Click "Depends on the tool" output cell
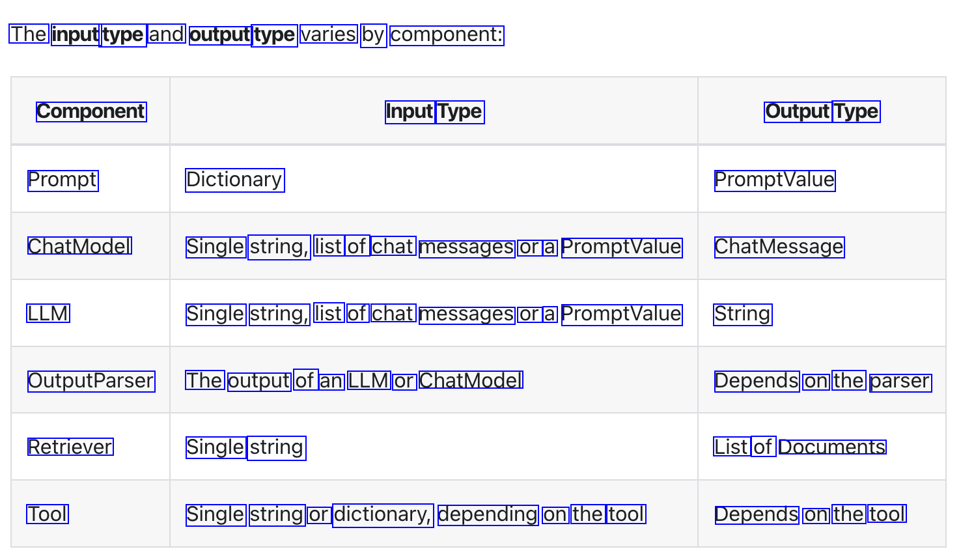 (x=810, y=514)
